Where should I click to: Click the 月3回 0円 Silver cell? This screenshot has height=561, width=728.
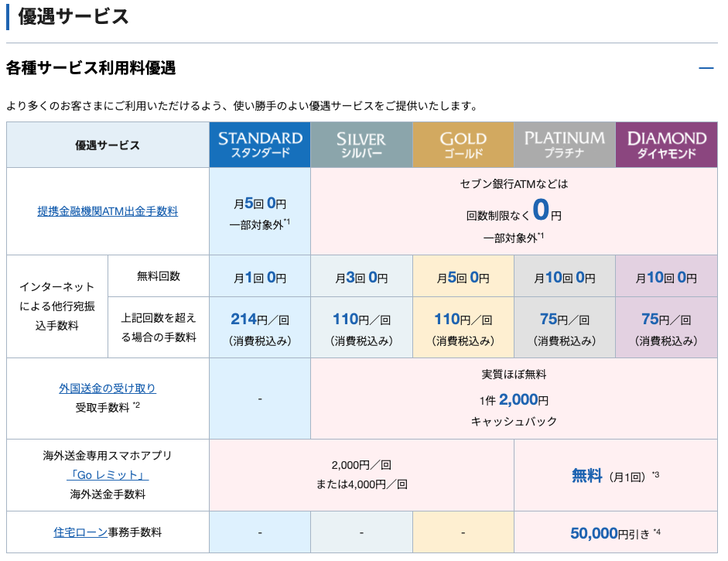pyautogui.click(x=361, y=277)
